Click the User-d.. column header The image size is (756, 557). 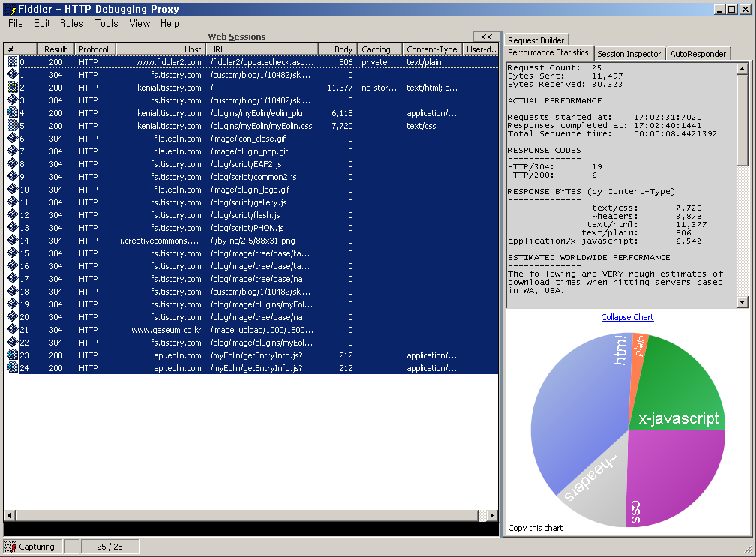click(481, 49)
